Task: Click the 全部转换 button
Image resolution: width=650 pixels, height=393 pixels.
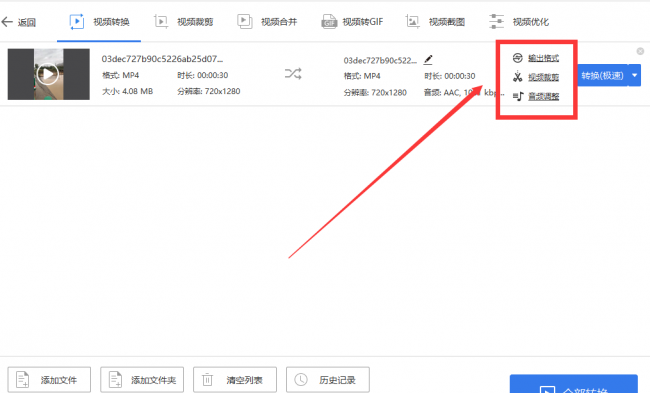Action: tap(574, 385)
